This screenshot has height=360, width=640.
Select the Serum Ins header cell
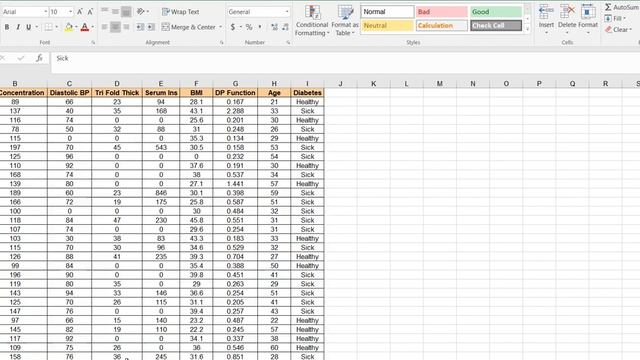click(161, 93)
